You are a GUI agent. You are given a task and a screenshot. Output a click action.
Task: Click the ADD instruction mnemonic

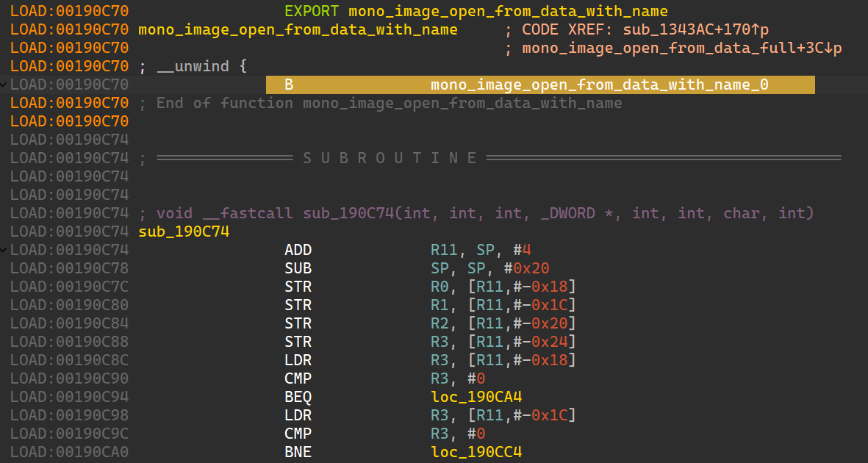298,250
